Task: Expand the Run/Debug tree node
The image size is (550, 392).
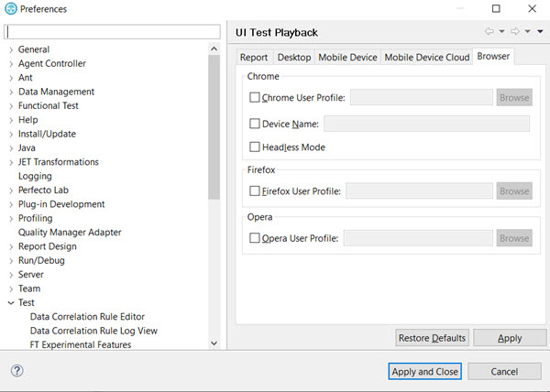Action: point(11,261)
